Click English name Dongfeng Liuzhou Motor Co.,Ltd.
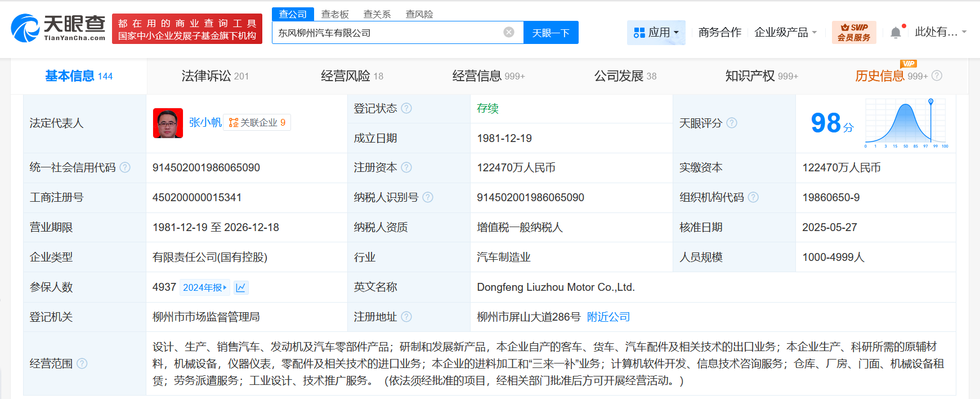Image resolution: width=980 pixels, height=399 pixels. tap(556, 287)
